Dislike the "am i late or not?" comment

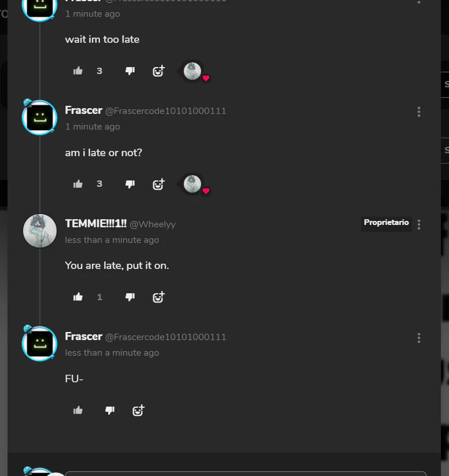coord(130,184)
